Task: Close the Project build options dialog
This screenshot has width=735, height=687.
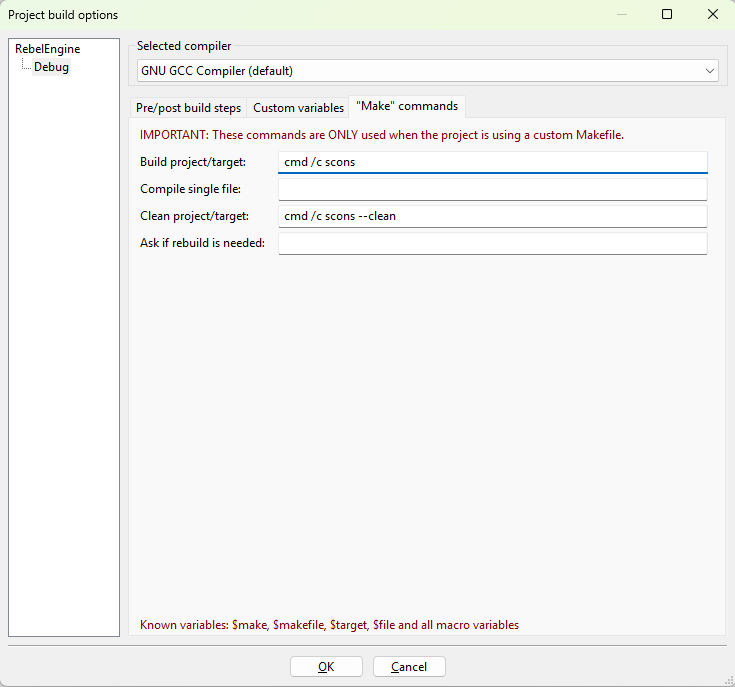Action: 712,15
